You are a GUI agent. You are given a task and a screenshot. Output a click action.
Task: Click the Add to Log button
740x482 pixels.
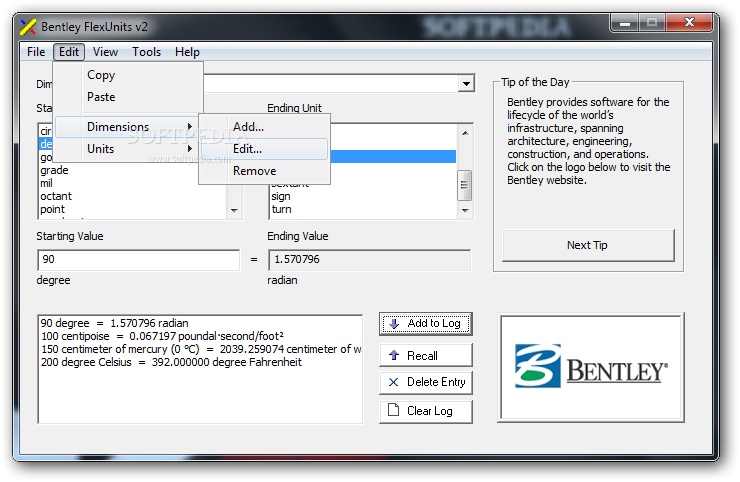425,323
